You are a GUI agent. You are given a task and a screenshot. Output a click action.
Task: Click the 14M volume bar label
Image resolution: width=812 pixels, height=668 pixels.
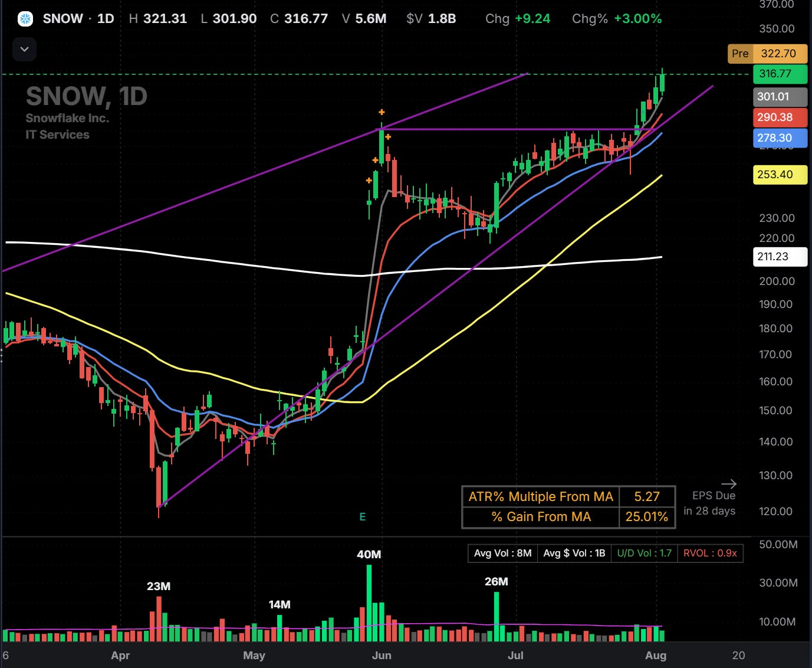click(x=280, y=605)
